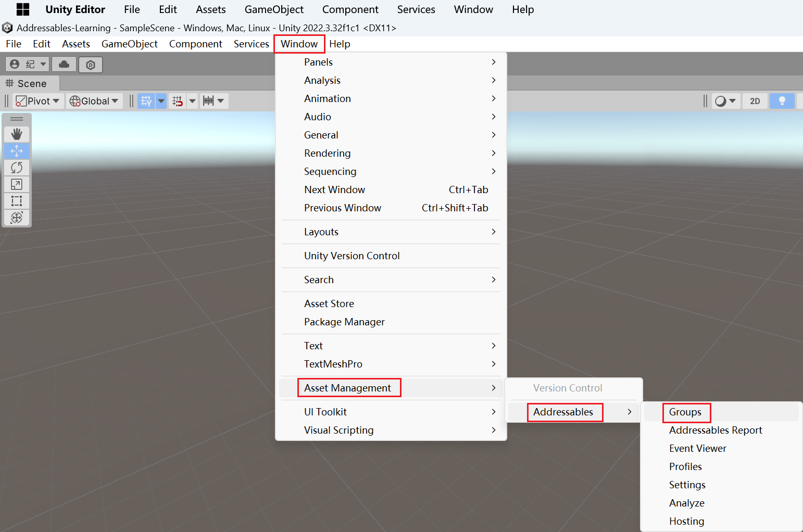This screenshot has width=803, height=532.
Task: Open Asset Store from Window menu
Action: (391, 303)
